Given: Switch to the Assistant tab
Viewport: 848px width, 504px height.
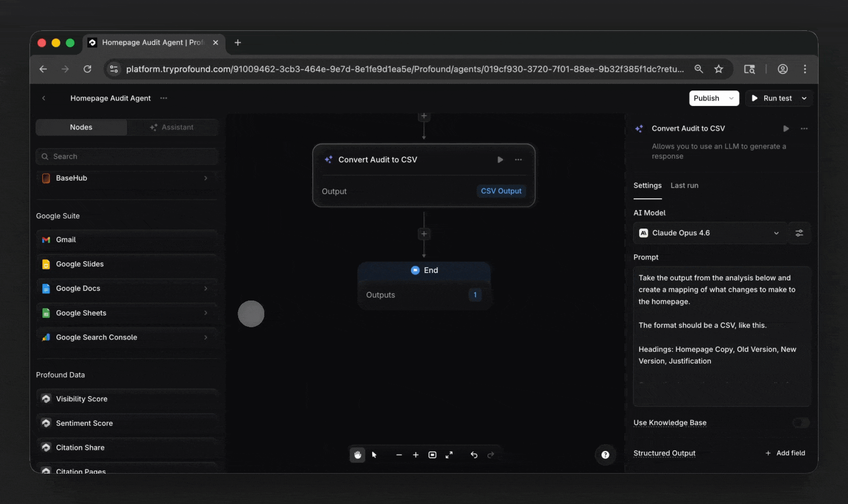Looking at the screenshot, I should pyautogui.click(x=172, y=127).
